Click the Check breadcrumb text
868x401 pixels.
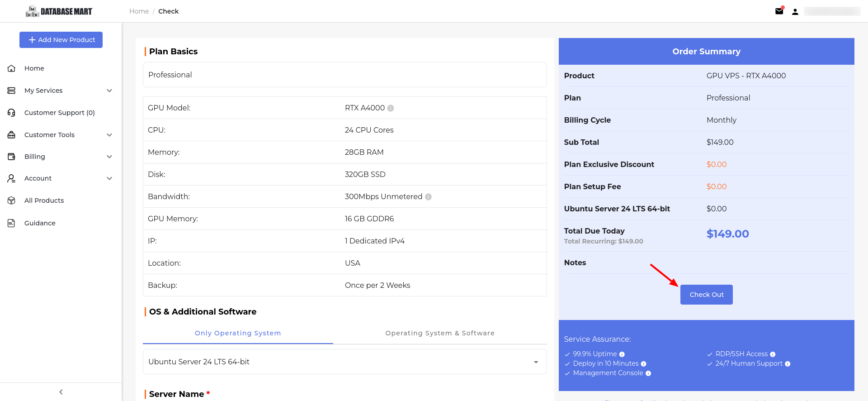pyautogui.click(x=168, y=11)
